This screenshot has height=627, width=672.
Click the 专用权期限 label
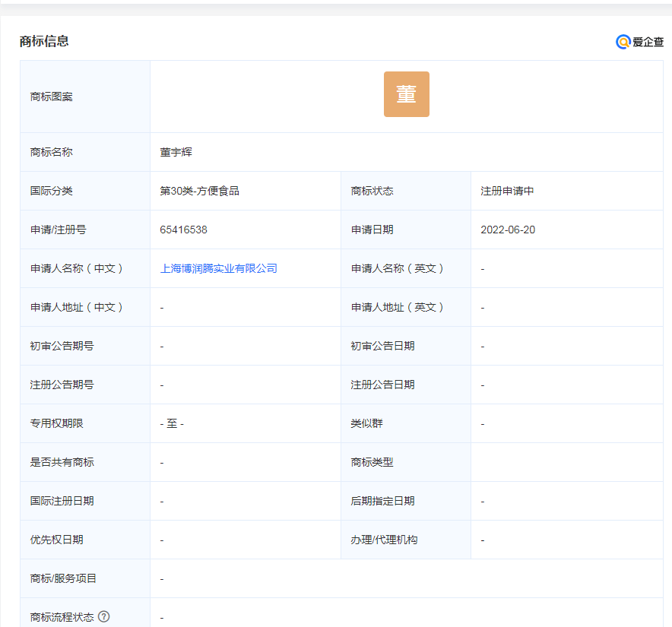(56, 423)
